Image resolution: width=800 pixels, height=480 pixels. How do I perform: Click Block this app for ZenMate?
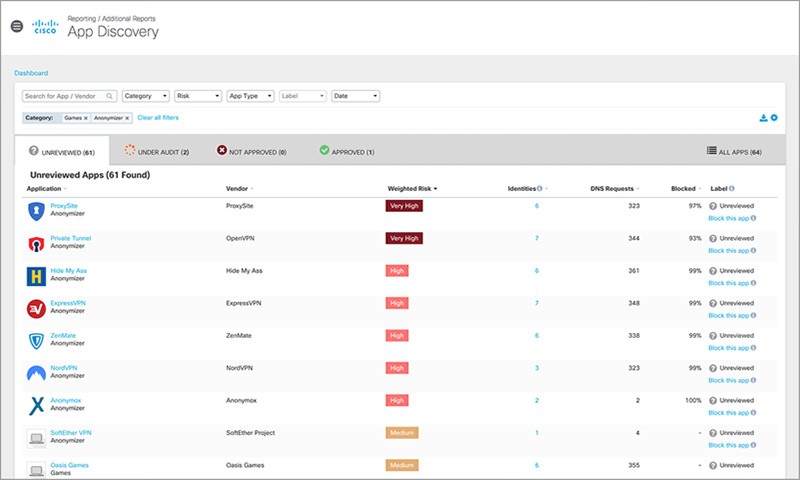click(x=728, y=348)
